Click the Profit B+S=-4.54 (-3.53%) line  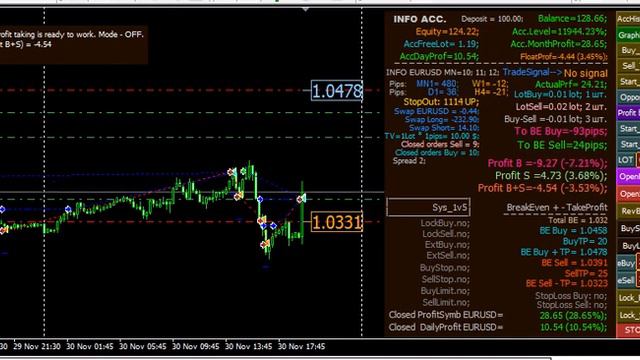point(542,188)
